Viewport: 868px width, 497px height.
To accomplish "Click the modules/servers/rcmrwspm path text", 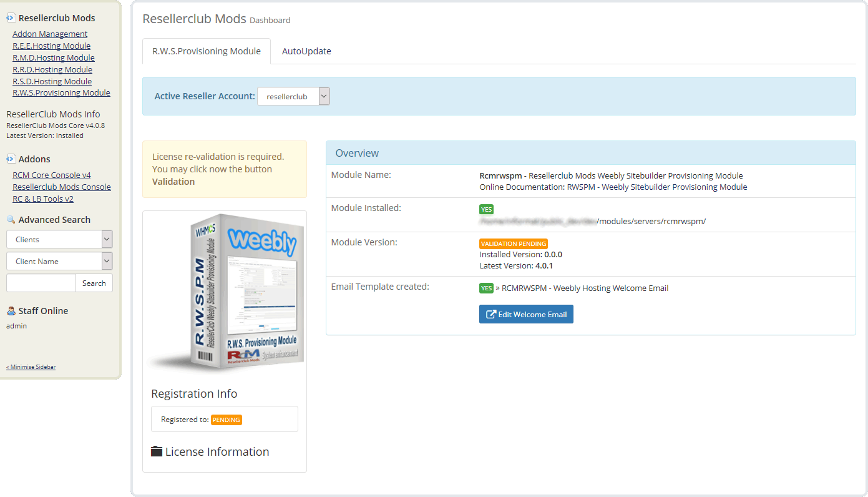I will (x=651, y=221).
